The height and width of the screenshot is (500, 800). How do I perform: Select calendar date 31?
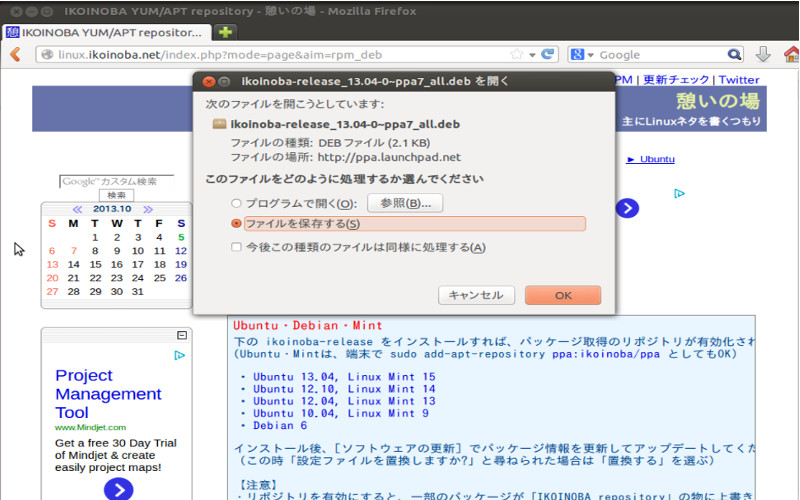pos(138,291)
